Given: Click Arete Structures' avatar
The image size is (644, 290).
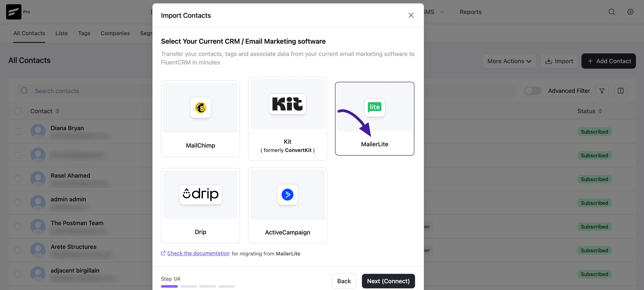Looking at the screenshot, I should point(38,250).
